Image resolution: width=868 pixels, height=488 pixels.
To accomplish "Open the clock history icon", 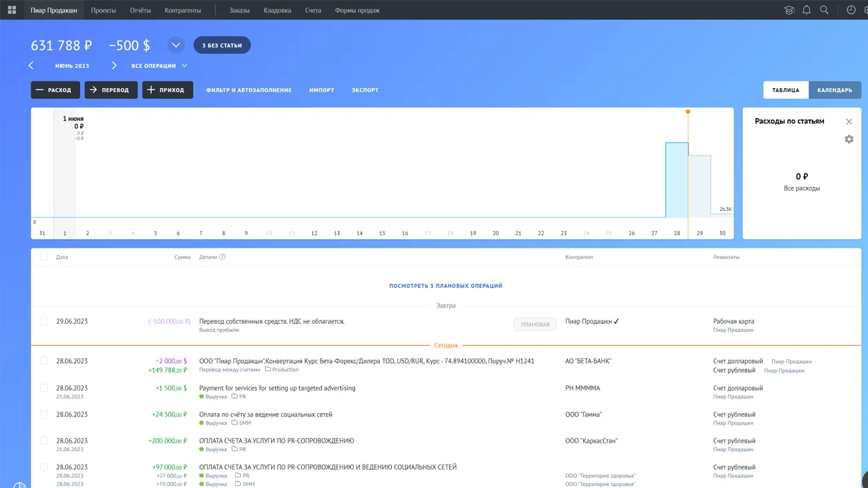I will [x=851, y=10].
